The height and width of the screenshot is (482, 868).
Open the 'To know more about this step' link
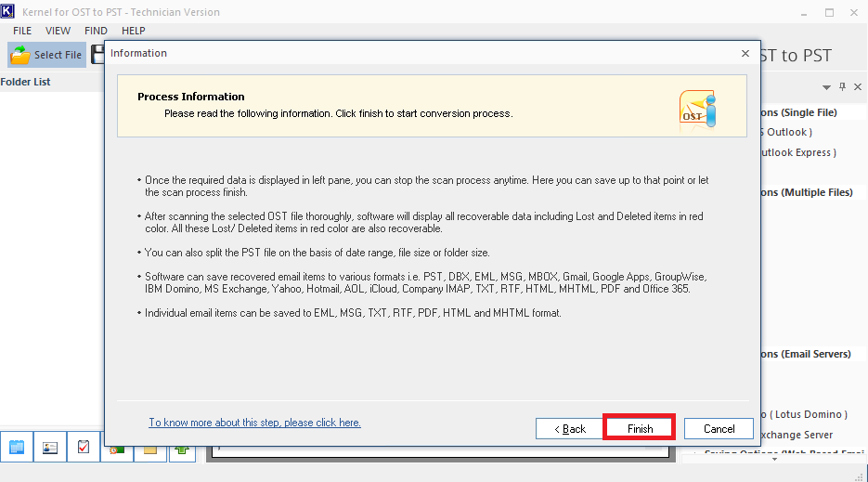[254, 423]
